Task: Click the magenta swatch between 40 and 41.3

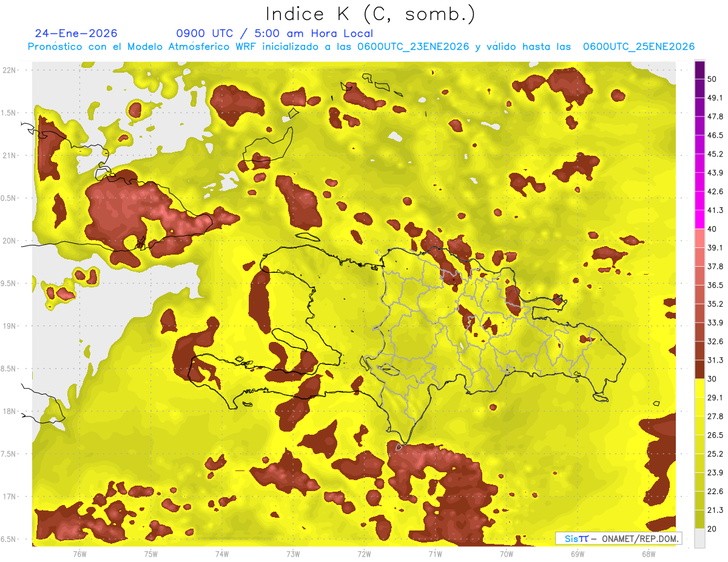Action: 699,219
